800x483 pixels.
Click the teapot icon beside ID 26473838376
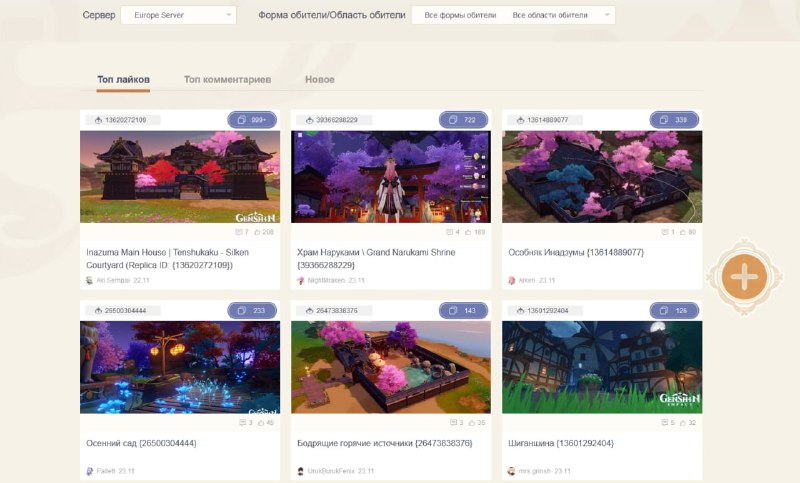(x=309, y=311)
